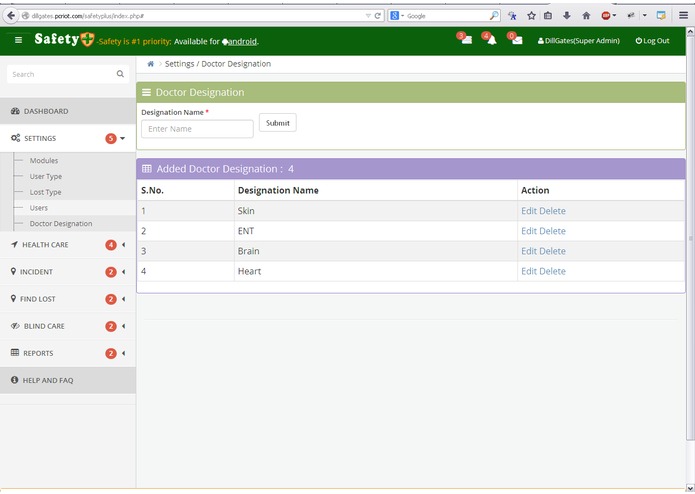Open the downloads arrow icon
The width and height of the screenshot is (695, 494).
(566, 16)
